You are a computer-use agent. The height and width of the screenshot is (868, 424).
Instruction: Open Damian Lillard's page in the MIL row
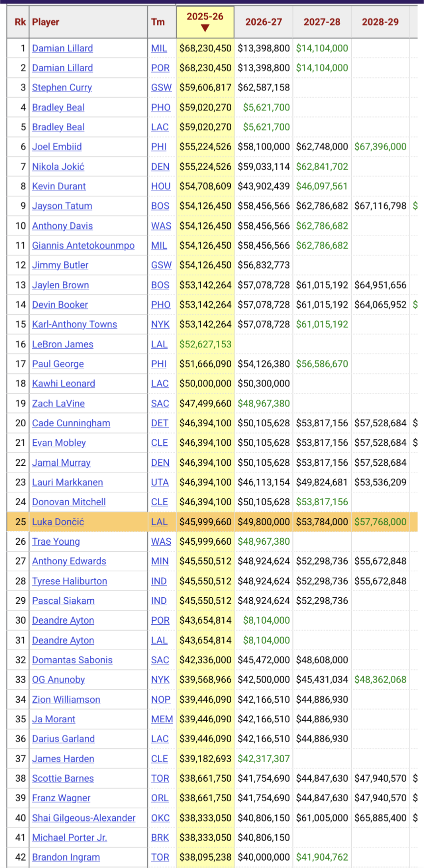click(62, 48)
